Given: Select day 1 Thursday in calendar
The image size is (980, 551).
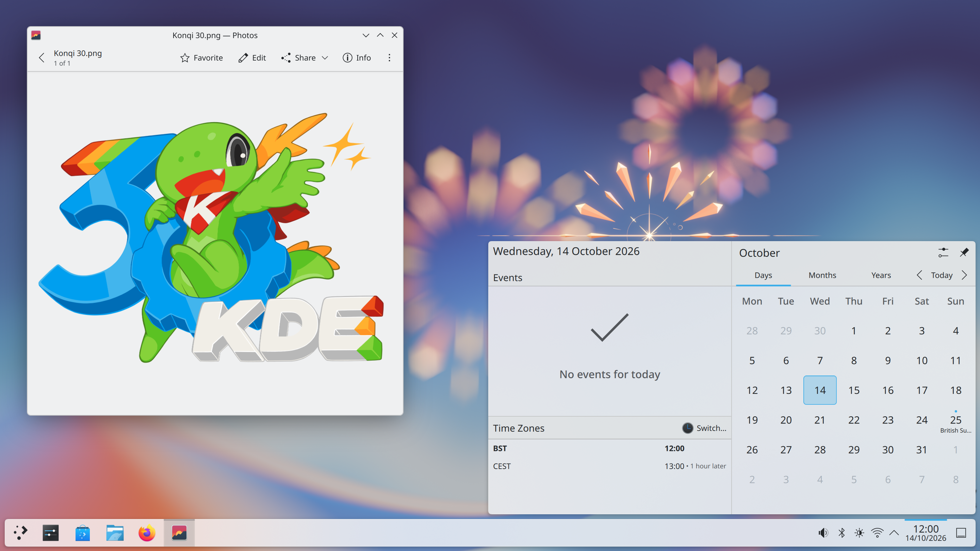Looking at the screenshot, I should tap(854, 331).
